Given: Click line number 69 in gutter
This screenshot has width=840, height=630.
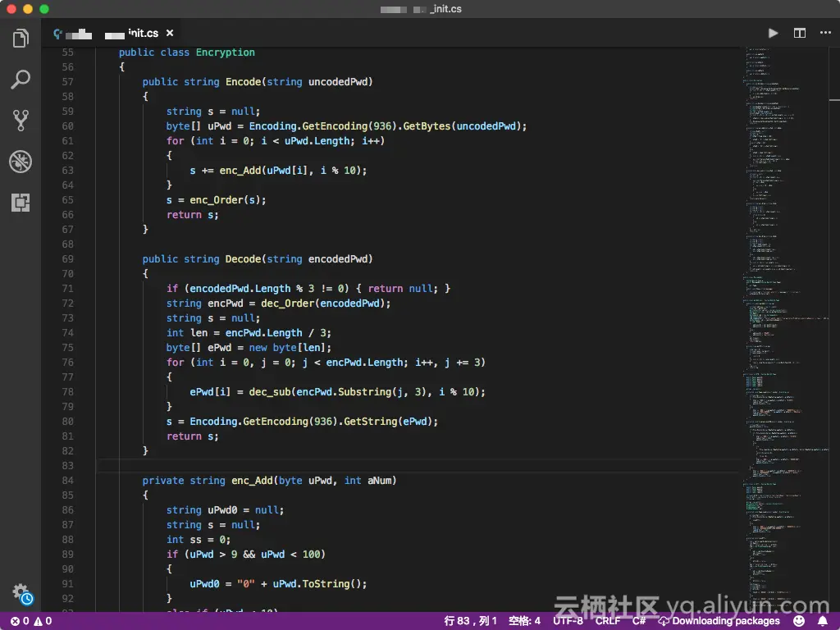Looking at the screenshot, I should pos(67,259).
